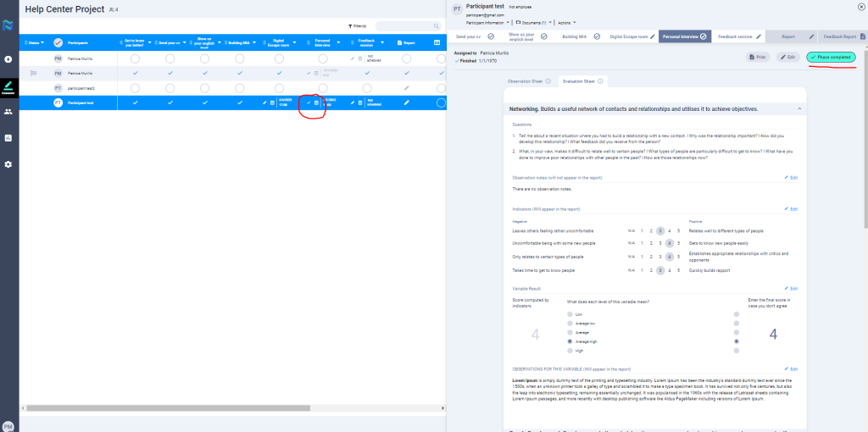Open the participants icon in left sidebar
The image size is (868, 432).
(x=8, y=111)
